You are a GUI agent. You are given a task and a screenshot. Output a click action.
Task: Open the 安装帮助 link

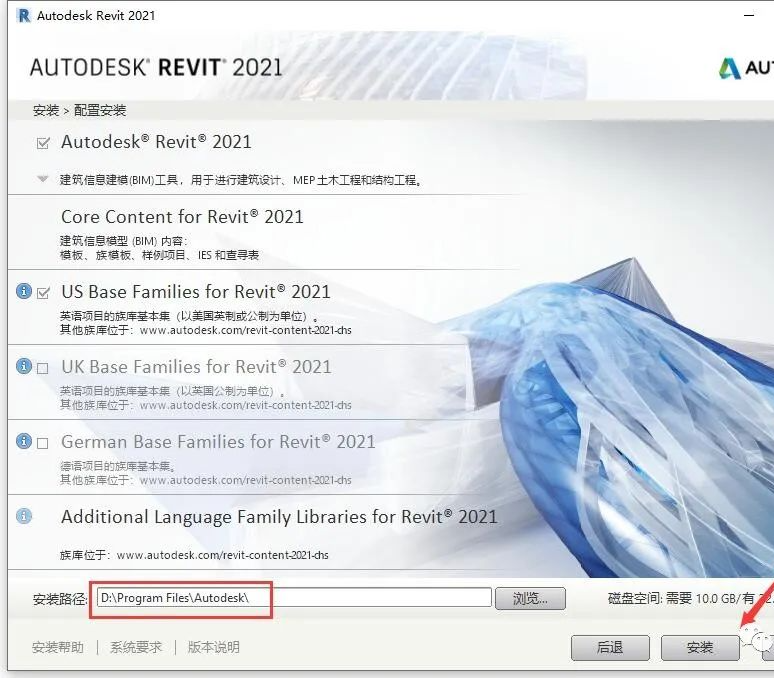(x=58, y=647)
